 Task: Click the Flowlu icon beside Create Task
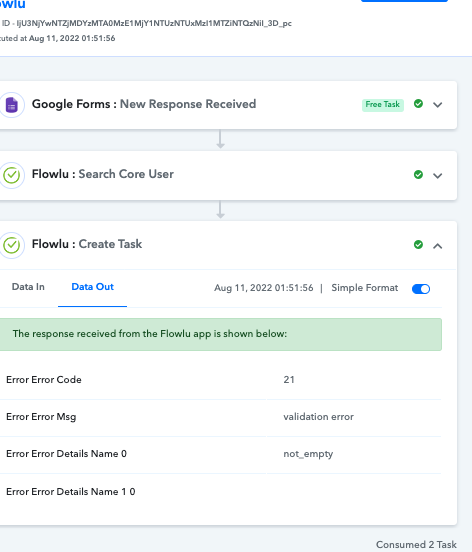pos(12,245)
